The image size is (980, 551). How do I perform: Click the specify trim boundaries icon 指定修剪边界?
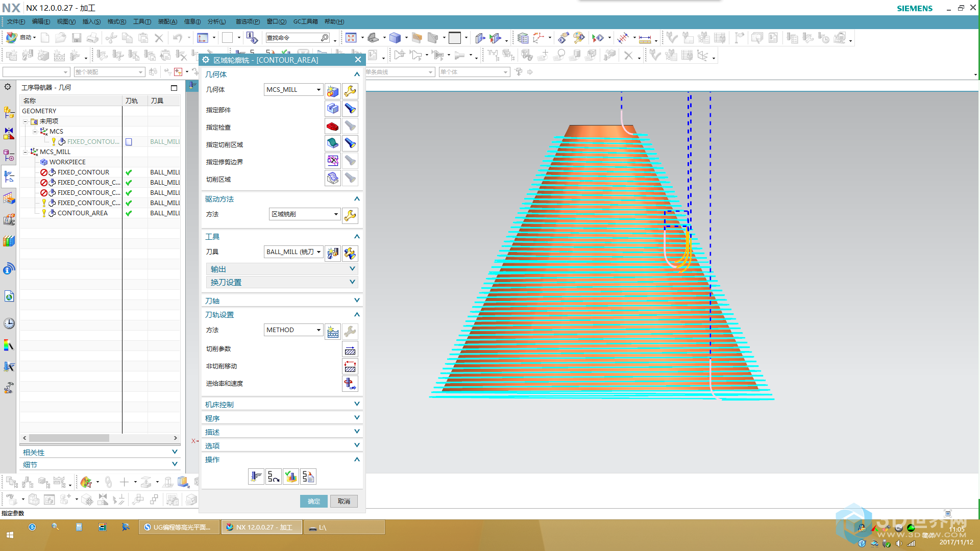333,161
